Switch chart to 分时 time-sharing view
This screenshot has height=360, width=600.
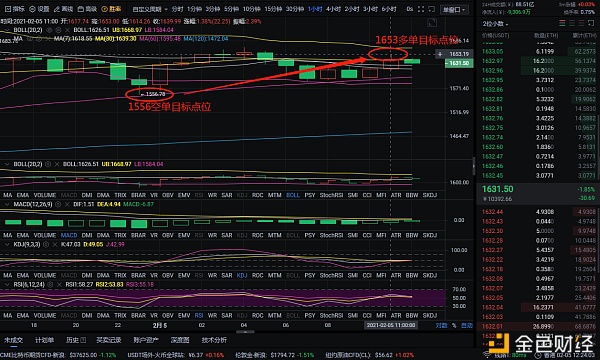177,9
